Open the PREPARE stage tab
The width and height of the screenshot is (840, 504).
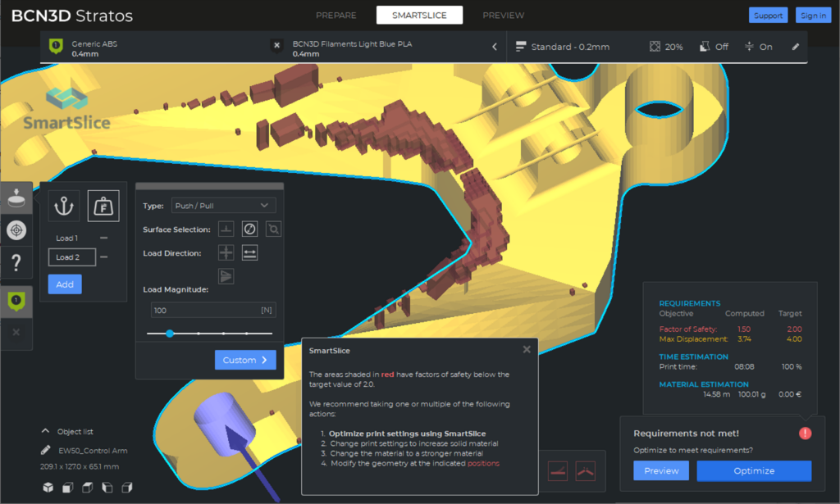pyautogui.click(x=336, y=16)
